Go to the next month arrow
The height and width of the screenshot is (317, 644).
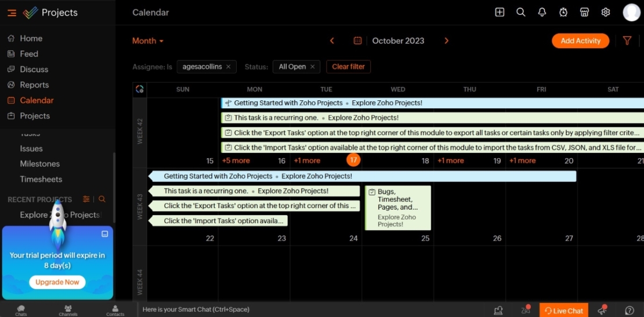446,41
